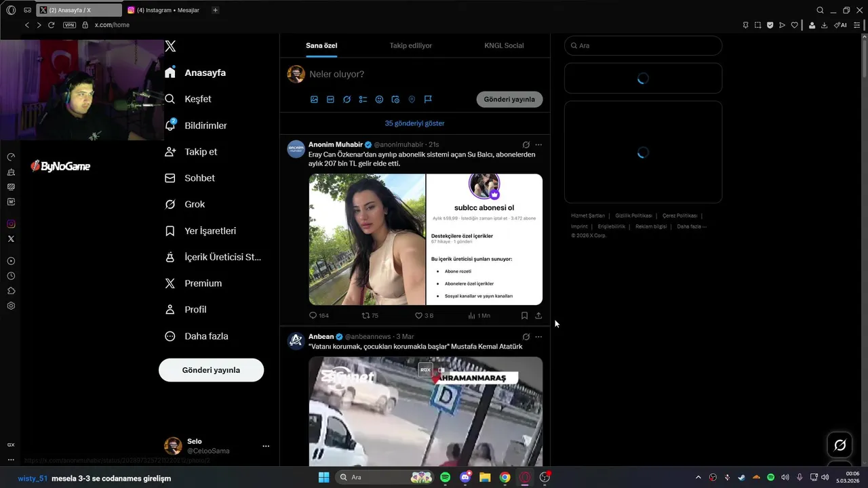
Task: Schedule the post with calendar icon
Action: [x=395, y=100]
